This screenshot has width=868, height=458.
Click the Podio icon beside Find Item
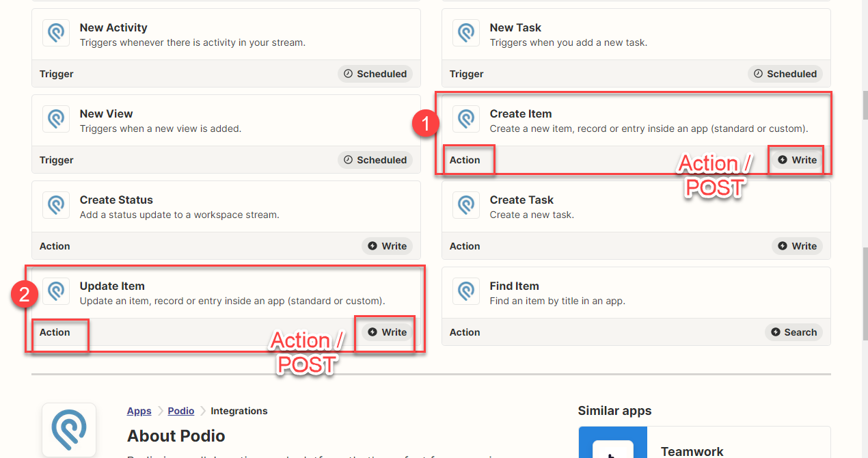pyautogui.click(x=466, y=291)
